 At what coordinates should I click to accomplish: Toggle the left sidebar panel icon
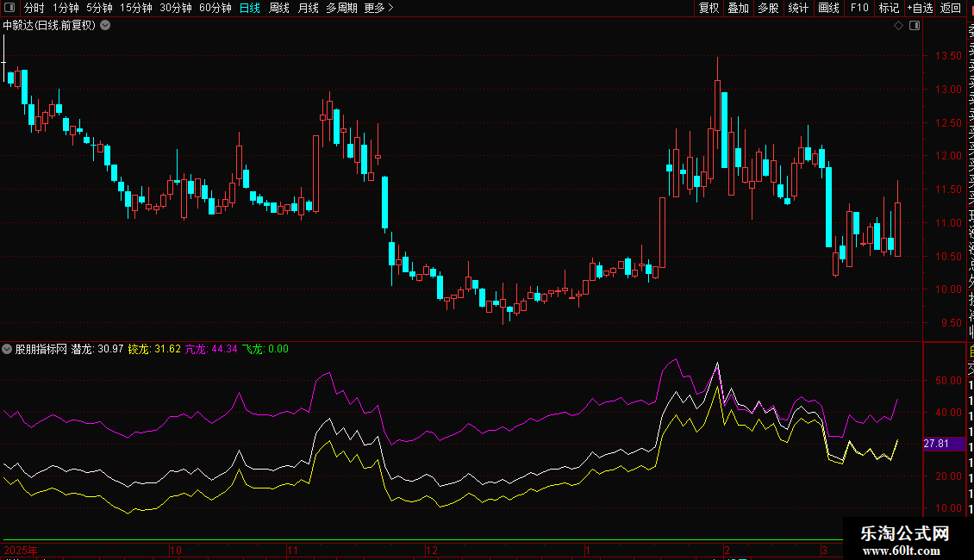click(9, 8)
